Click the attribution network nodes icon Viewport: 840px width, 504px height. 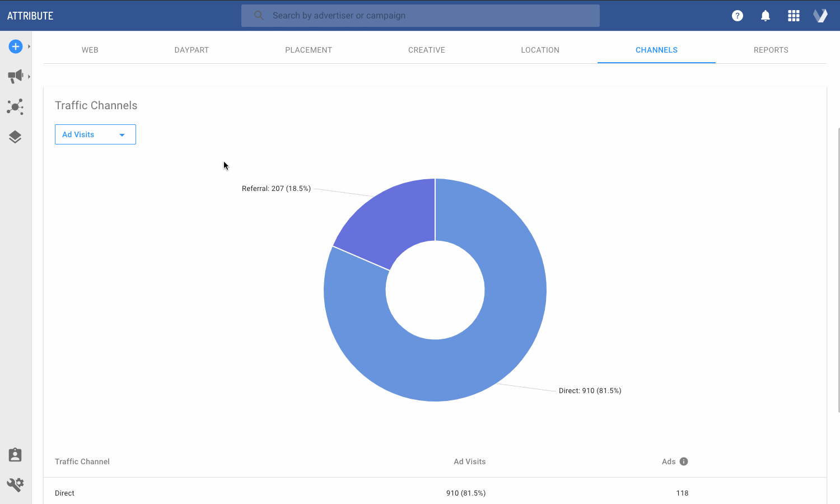(x=15, y=106)
